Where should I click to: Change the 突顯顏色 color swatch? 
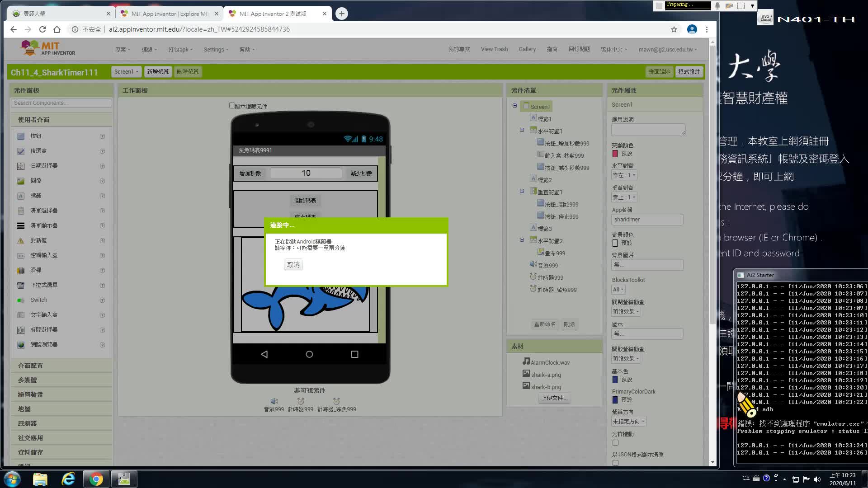click(x=615, y=154)
